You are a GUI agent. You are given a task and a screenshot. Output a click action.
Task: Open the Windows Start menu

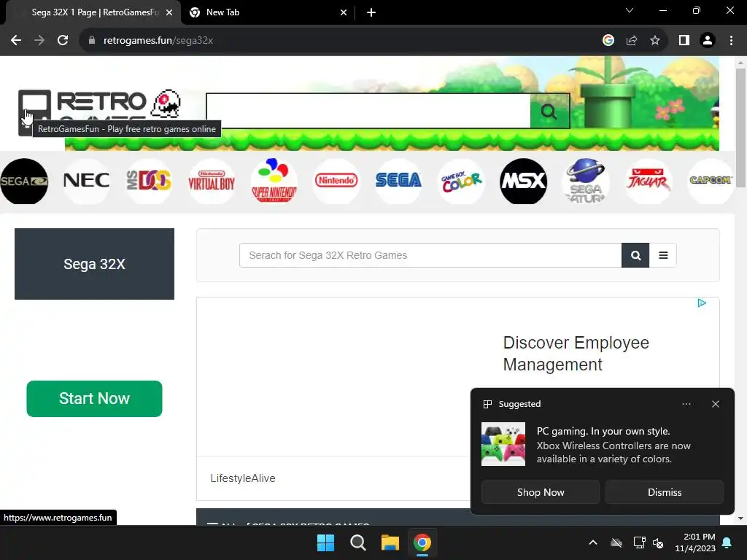click(326, 542)
